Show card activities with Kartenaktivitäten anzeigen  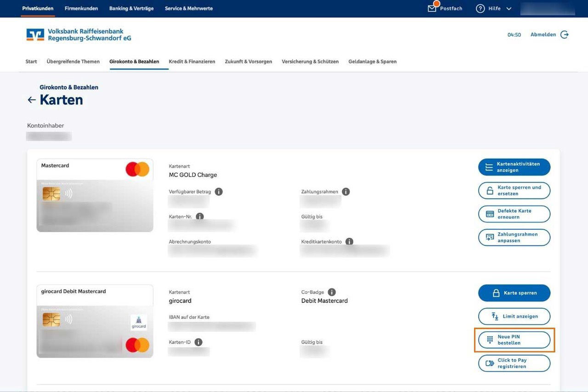coord(514,167)
